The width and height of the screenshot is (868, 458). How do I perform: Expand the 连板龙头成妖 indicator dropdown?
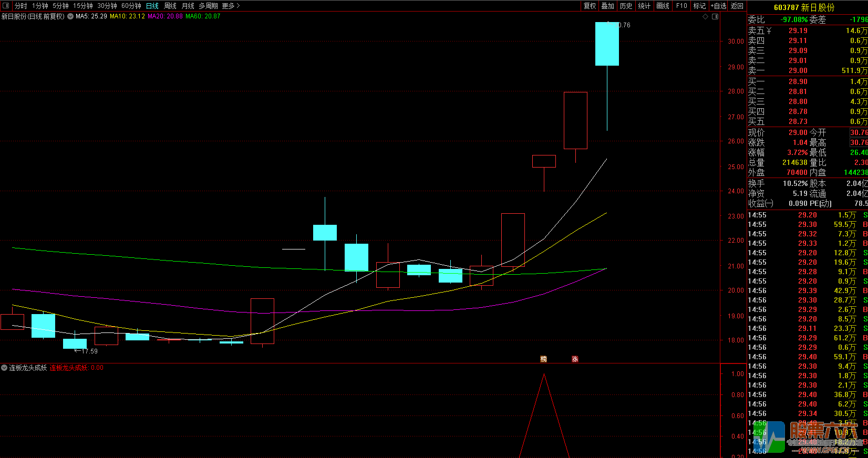pos(4,368)
